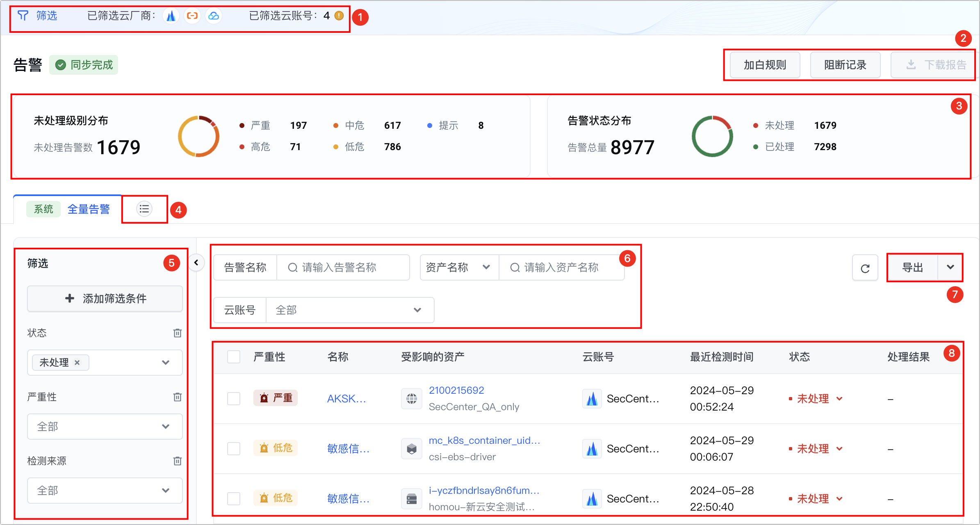Collapse the filter sidebar with arrow button

tap(196, 262)
